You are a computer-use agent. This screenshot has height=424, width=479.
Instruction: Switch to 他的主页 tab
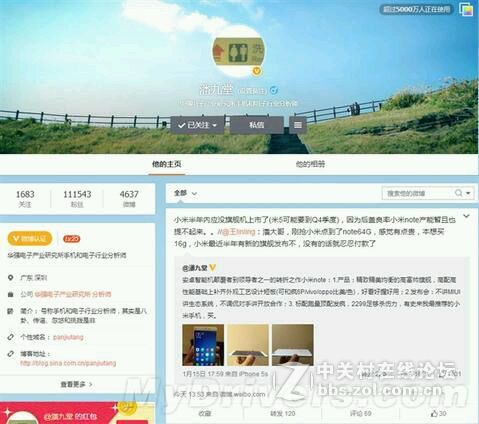(167, 164)
